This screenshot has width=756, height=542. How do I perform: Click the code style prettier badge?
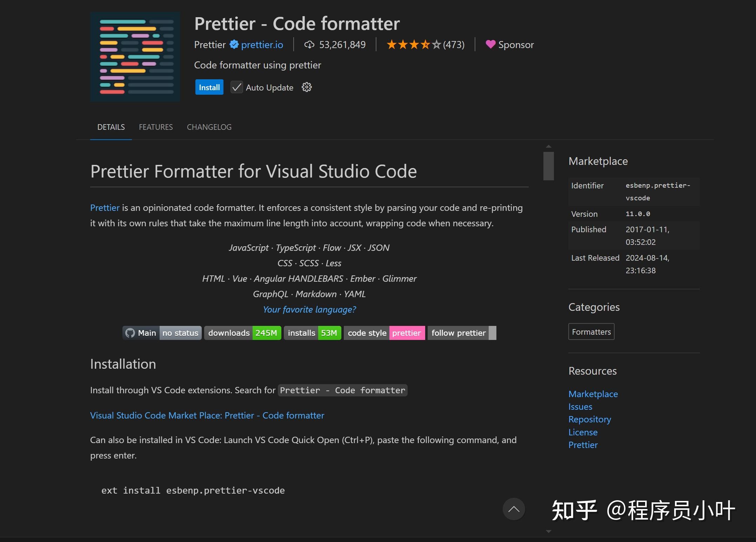point(384,333)
